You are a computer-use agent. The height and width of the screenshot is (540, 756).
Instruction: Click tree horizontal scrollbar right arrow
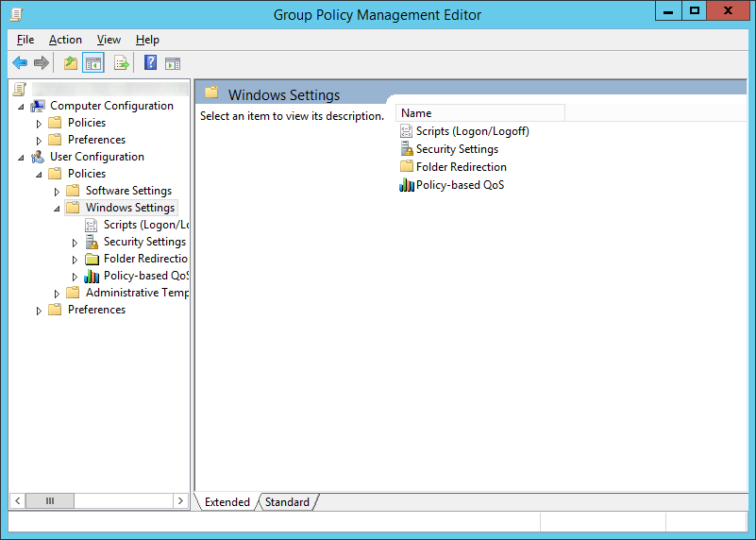[x=180, y=501]
